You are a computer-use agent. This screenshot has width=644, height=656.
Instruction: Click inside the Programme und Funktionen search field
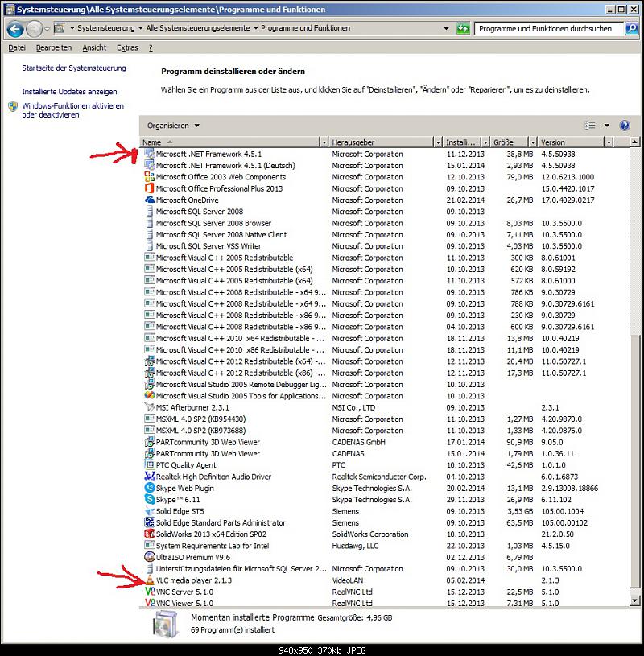coord(548,28)
